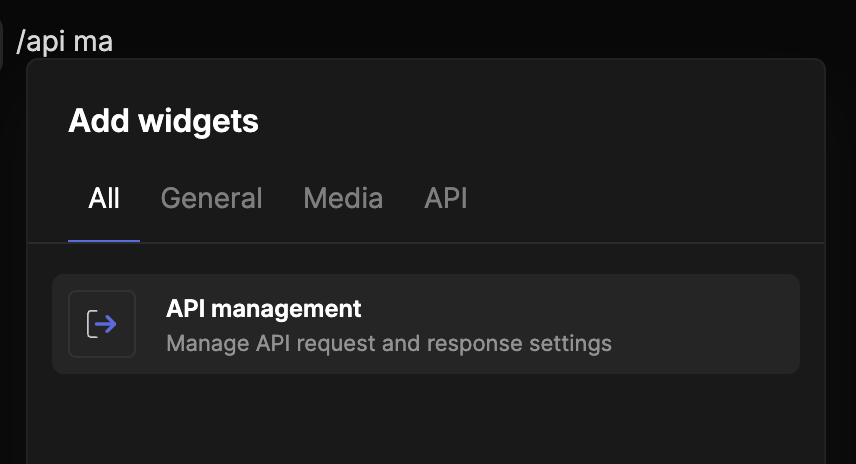Click the "API management" title text
The height and width of the screenshot is (464, 856).
pyautogui.click(x=264, y=308)
